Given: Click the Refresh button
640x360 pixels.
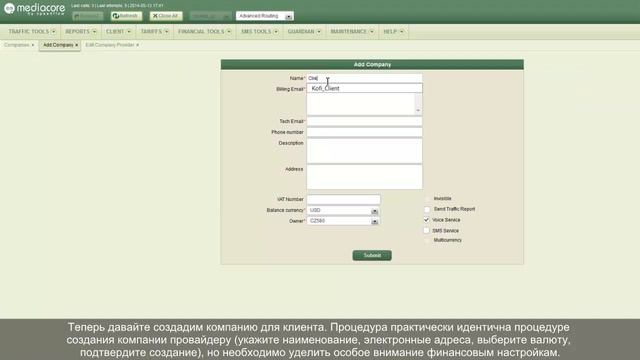Looking at the screenshot, I should coord(127,16).
